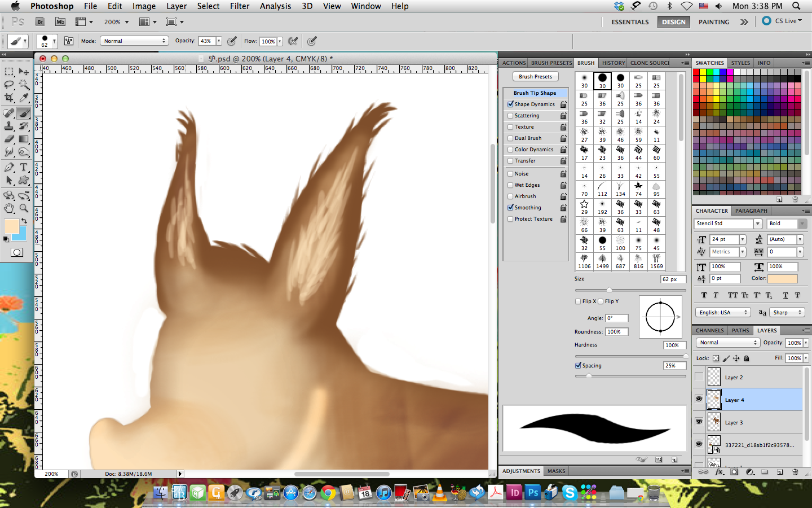812x508 pixels.
Task: Select the Crop tool
Action: (x=9, y=98)
